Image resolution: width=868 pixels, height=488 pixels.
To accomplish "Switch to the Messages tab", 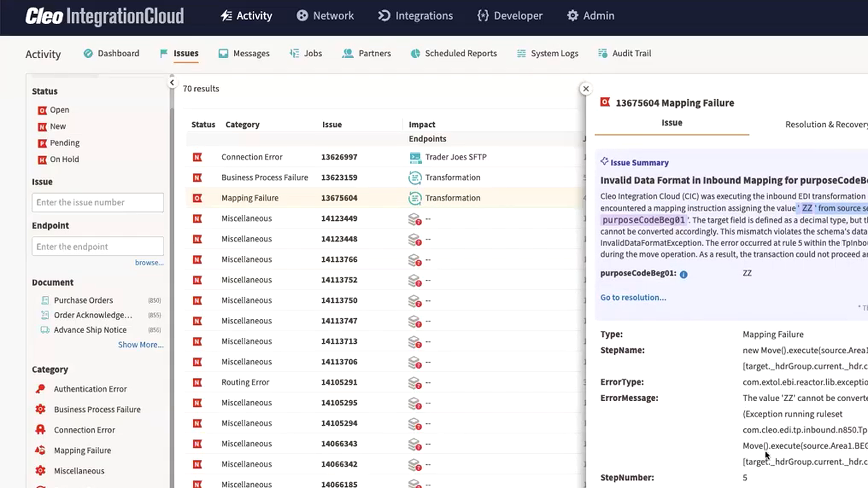I will click(244, 53).
